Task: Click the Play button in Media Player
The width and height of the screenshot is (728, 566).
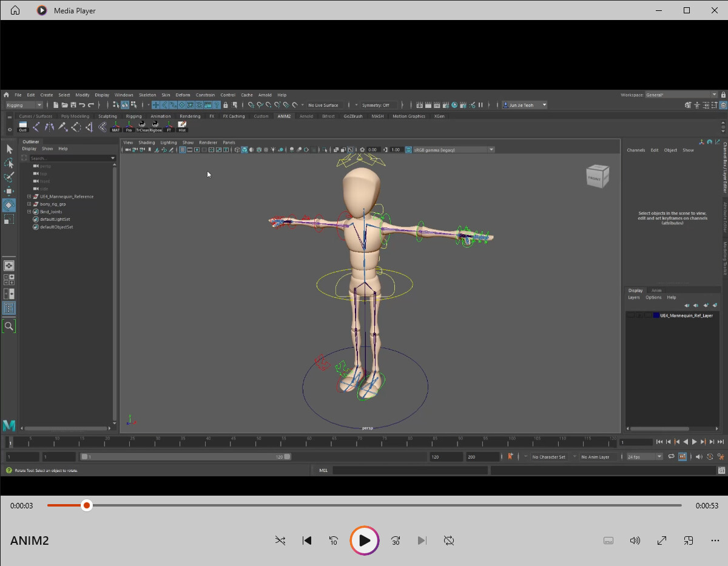Action: click(365, 540)
